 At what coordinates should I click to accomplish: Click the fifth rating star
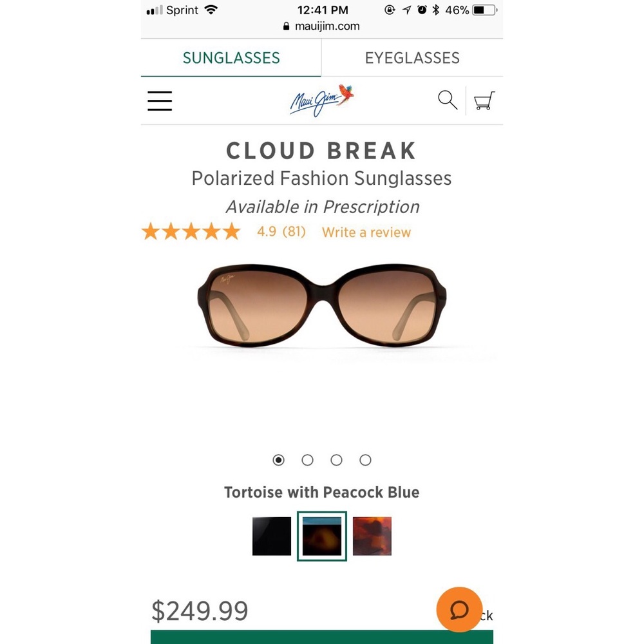click(x=231, y=231)
